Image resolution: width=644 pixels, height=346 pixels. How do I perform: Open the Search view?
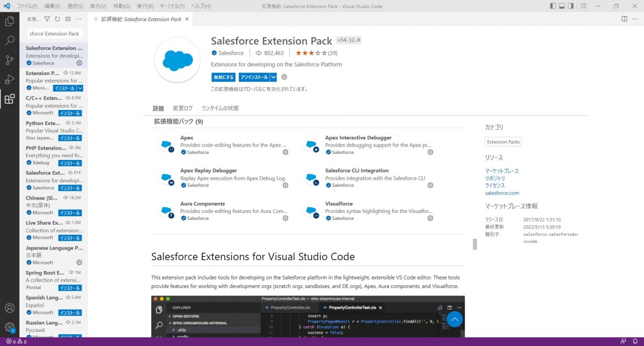click(9, 40)
